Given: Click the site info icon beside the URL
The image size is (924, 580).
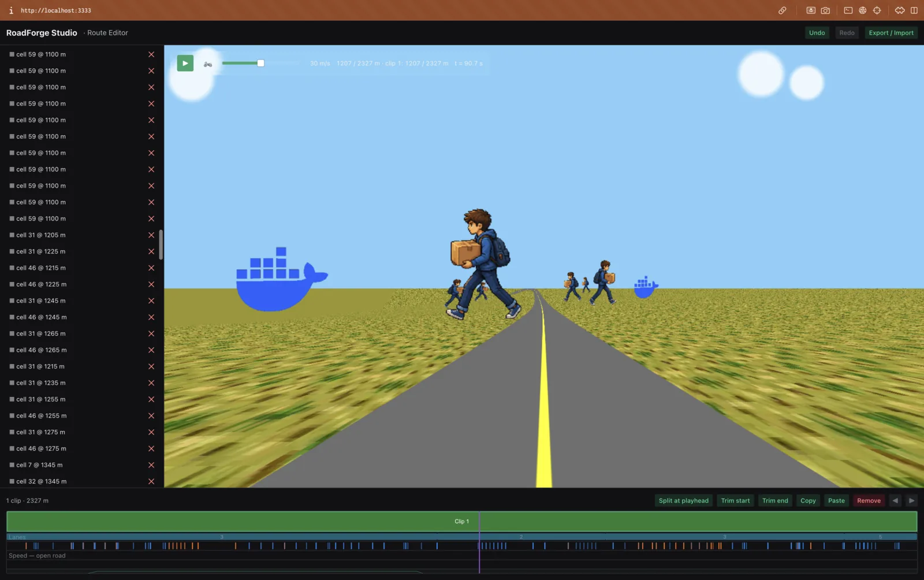Looking at the screenshot, I should click(11, 10).
